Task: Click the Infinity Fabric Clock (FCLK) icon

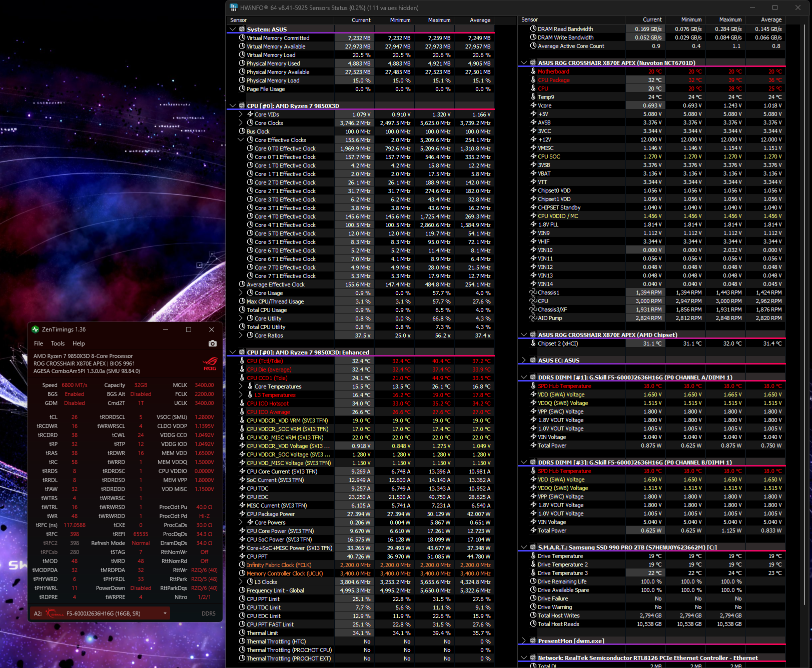Action: [242, 565]
